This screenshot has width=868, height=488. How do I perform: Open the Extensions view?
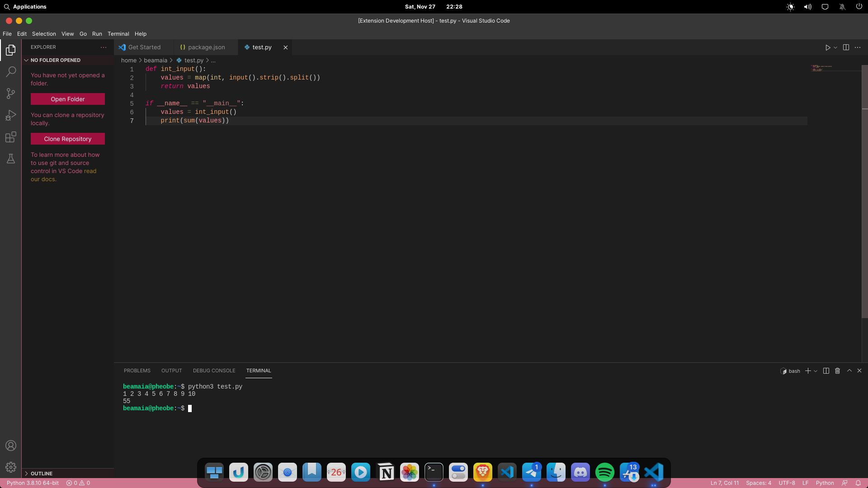click(11, 137)
